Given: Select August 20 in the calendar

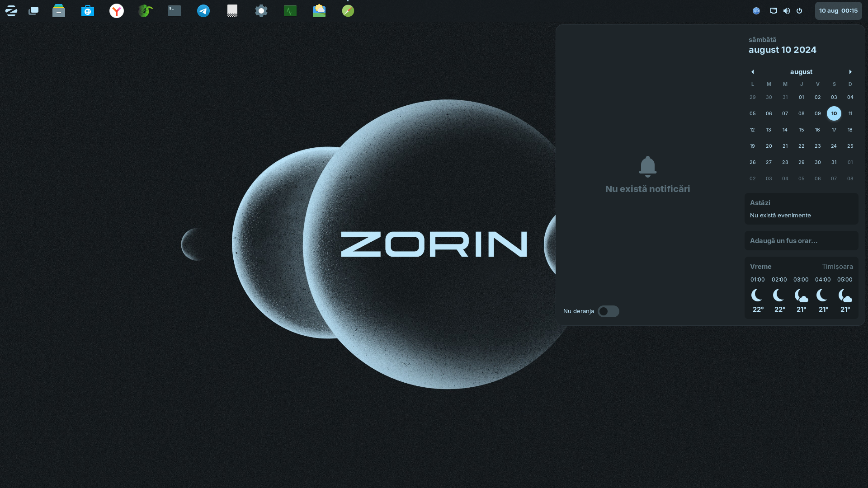Looking at the screenshot, I should coord(769,146).
